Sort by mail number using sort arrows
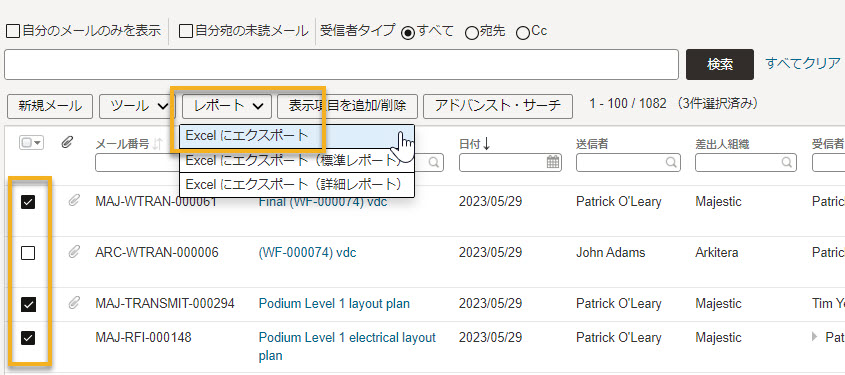Image resolution: width=845 pixels, height=375 pixels. point(157,143)
